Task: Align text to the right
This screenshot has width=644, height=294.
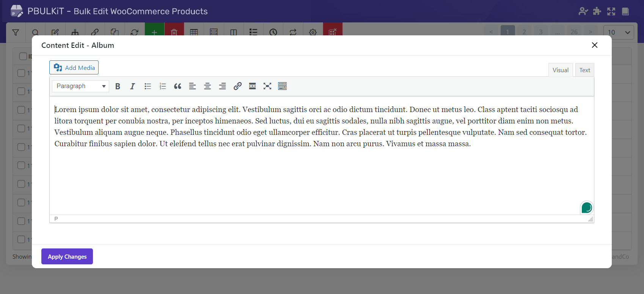Action: 222,86
